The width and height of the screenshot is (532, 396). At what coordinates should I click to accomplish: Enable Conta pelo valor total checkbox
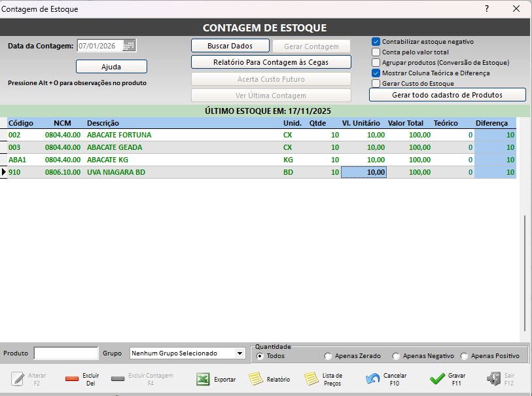[376, 52]
